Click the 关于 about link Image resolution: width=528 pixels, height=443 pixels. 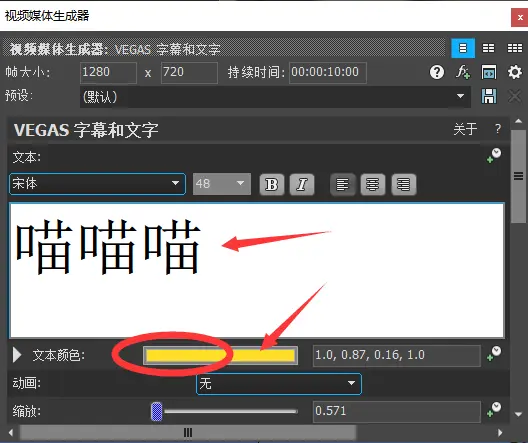tap(465, 129)
